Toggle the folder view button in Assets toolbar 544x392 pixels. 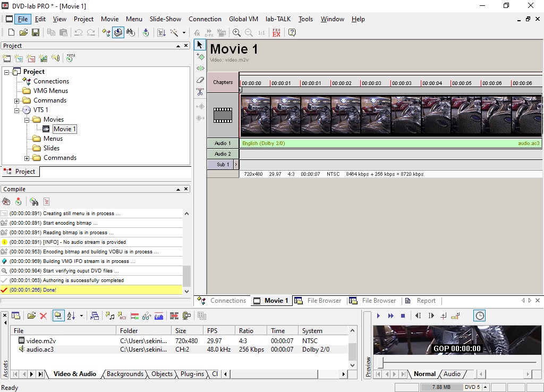[x=58, y=316]
